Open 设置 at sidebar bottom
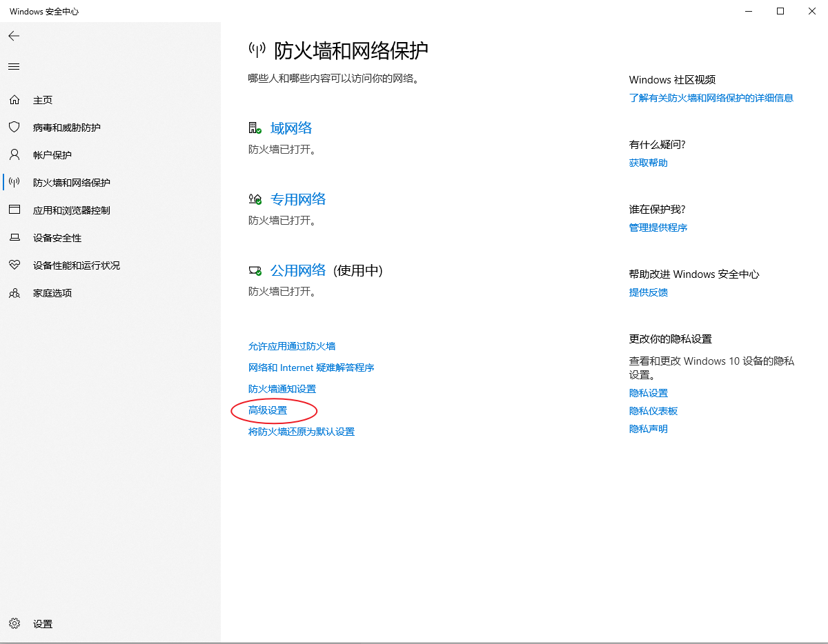The width and height of the screenshot is (828, 644). [43, 624]
